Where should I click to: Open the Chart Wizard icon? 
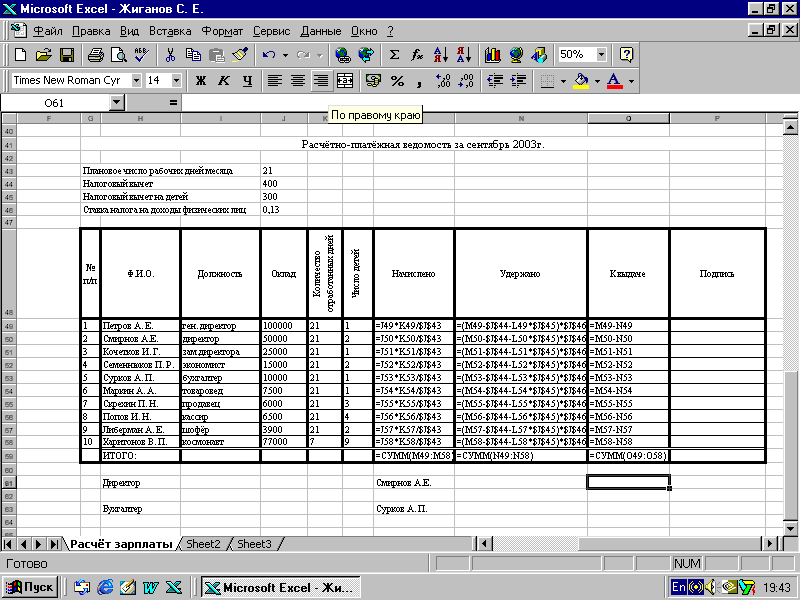pyautogui.click(x=492, y=55)
